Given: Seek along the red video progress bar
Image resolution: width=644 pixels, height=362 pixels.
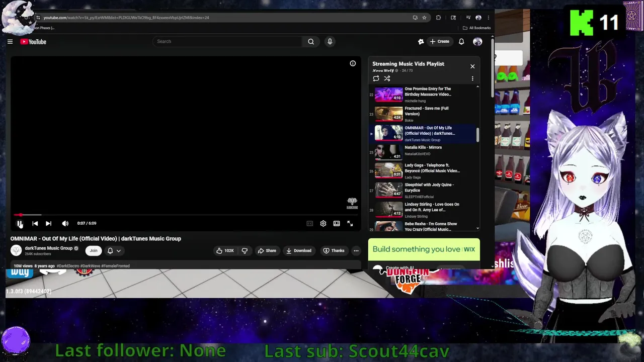Looking at the screenshot, I should click(186, 215).
